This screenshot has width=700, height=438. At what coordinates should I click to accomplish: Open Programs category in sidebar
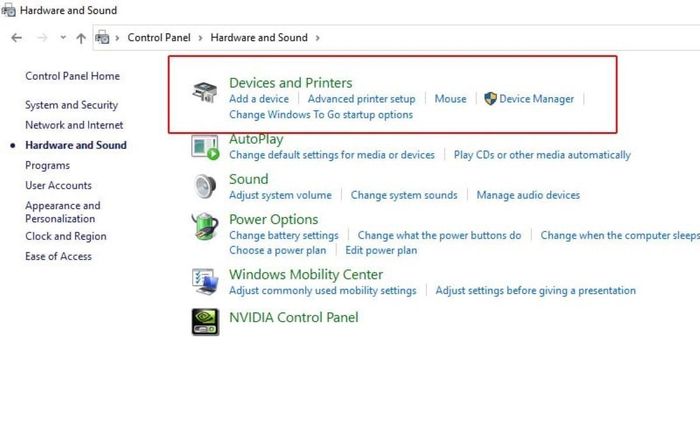47,166
